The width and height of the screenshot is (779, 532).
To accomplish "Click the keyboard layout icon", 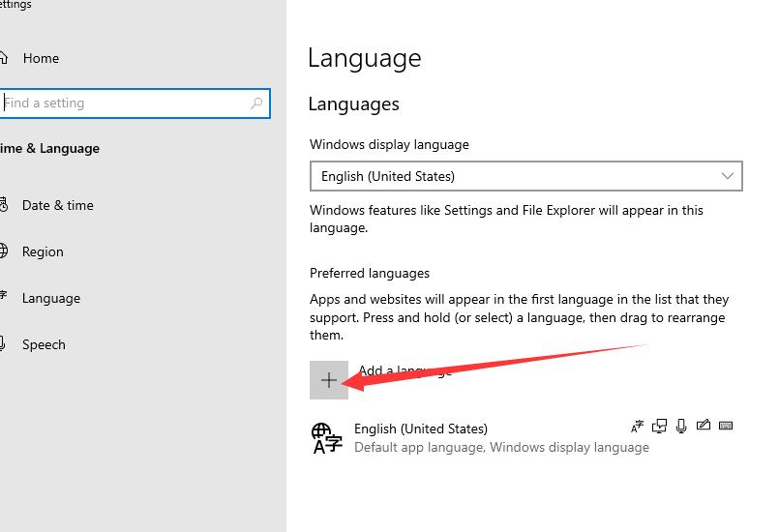I will pos(726,426).
